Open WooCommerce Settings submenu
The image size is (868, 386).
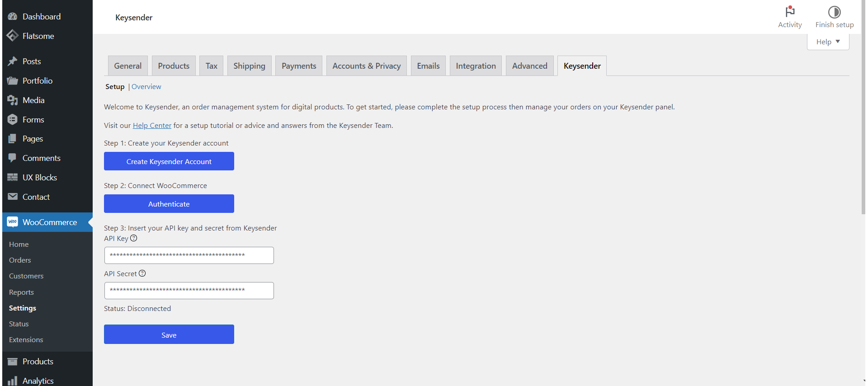pyautogui.click(x=23, y=308)
